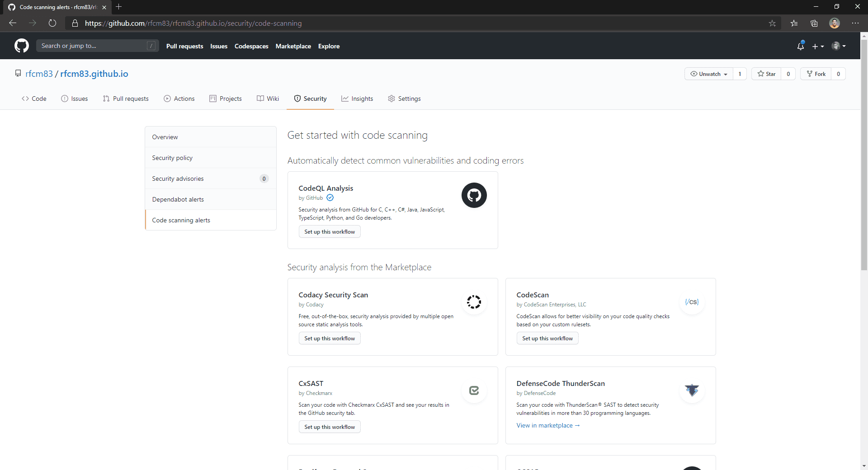Open the Insights tab
The width and height of the screenshot is (868, 470).
357,99
